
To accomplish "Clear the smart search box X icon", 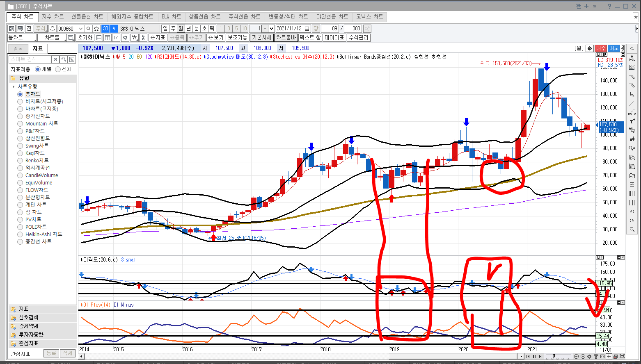I will click(55, 59).
